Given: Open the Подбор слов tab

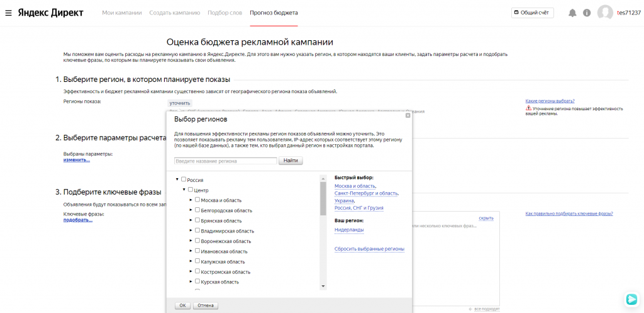Looking at the screenshot, I should click(x=225, y=13).
